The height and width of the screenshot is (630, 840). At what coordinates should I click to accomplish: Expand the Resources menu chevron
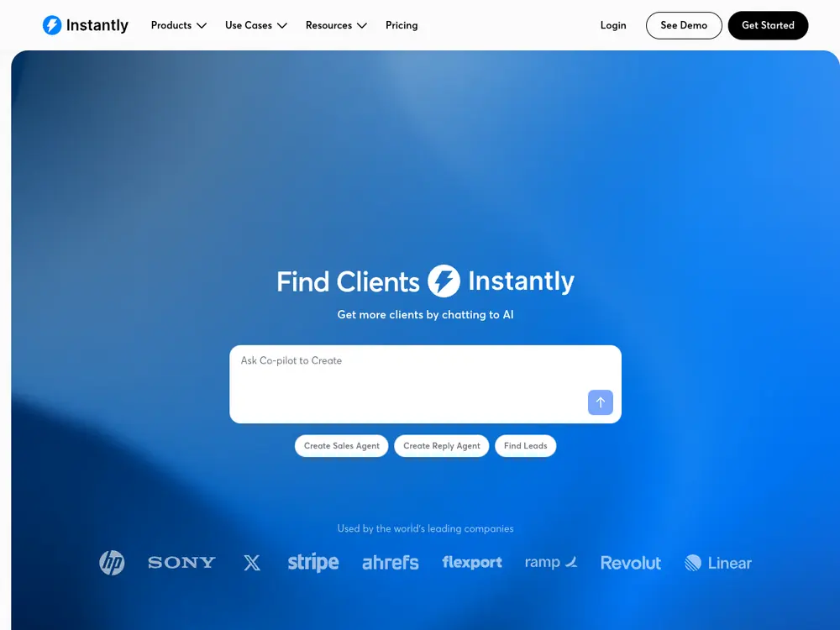(x=362, y=25)
